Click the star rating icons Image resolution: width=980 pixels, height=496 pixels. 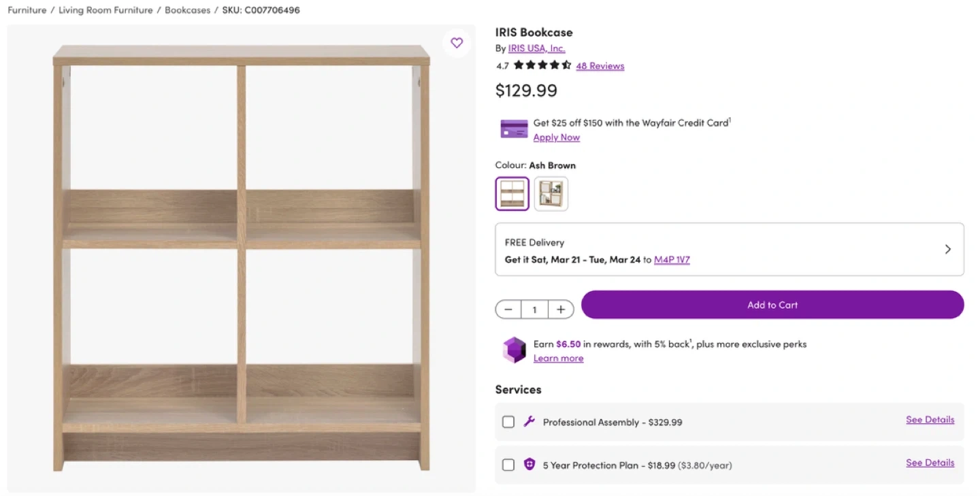tap(542, 65)
